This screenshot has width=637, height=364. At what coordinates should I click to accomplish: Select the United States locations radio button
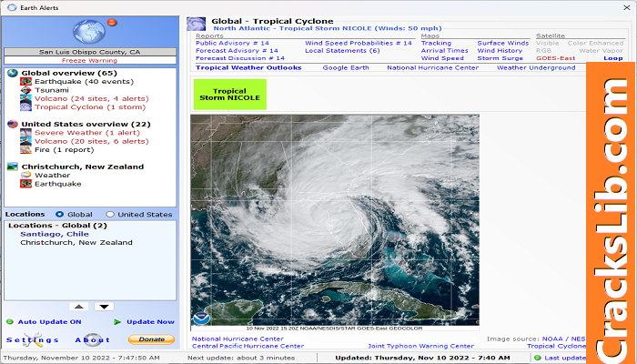click(110, 214)
